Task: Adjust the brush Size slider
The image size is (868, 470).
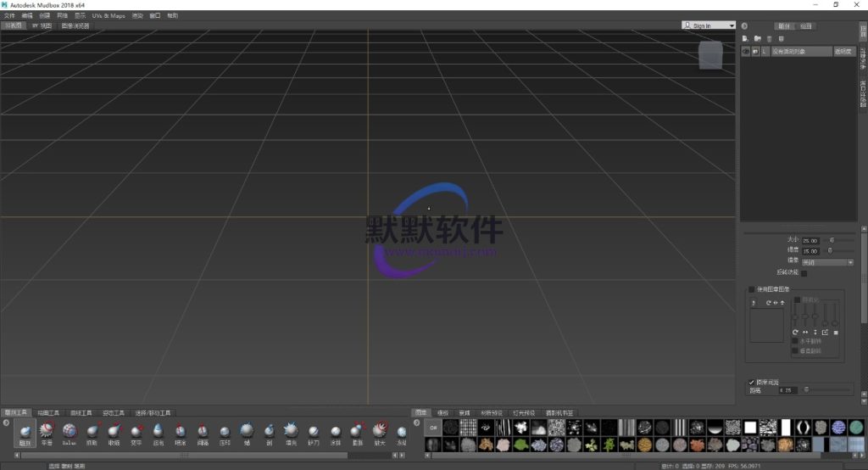Action: (x=832, y=240)
